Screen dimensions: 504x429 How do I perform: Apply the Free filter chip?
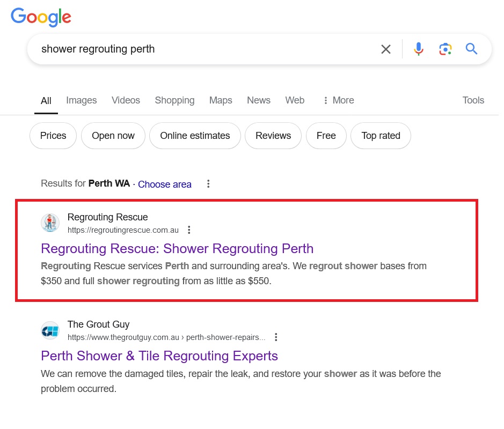[326, 136]
